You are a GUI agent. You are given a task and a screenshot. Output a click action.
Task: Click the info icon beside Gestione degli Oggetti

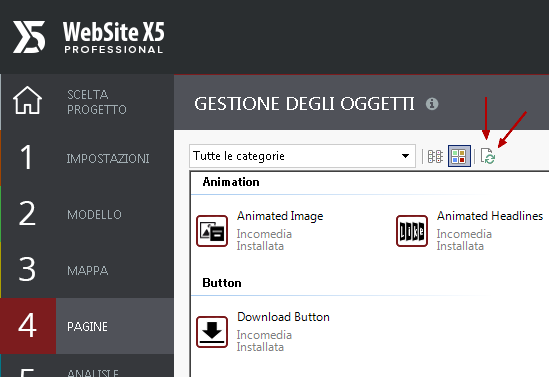[x=432, y=104]
